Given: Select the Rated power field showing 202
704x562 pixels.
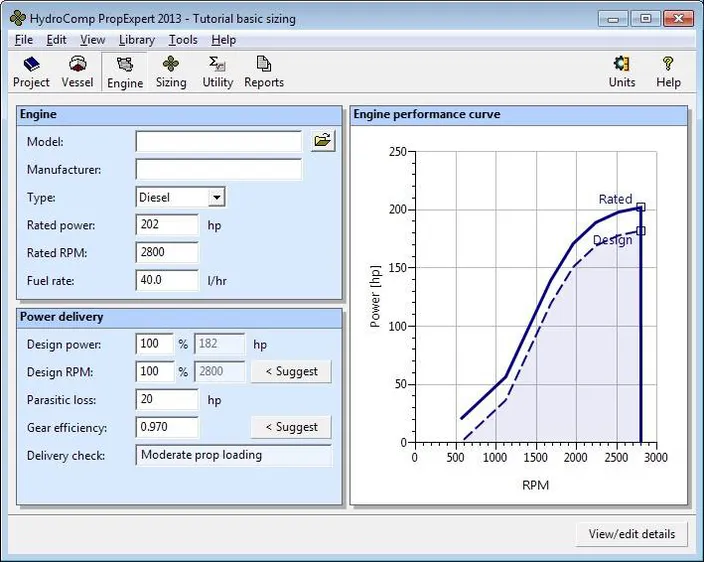Looking at the screenshot, I should pos(167,224).
